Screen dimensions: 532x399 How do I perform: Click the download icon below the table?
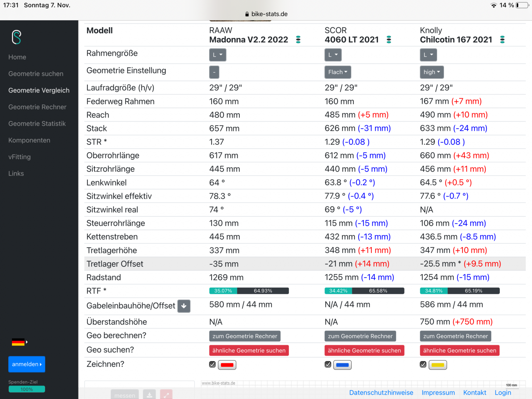(149, 394)
